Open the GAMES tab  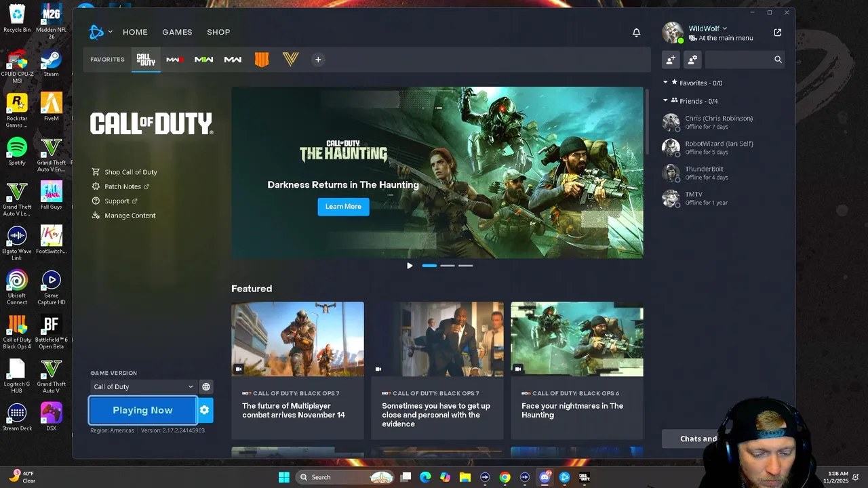tap(177, 32)
